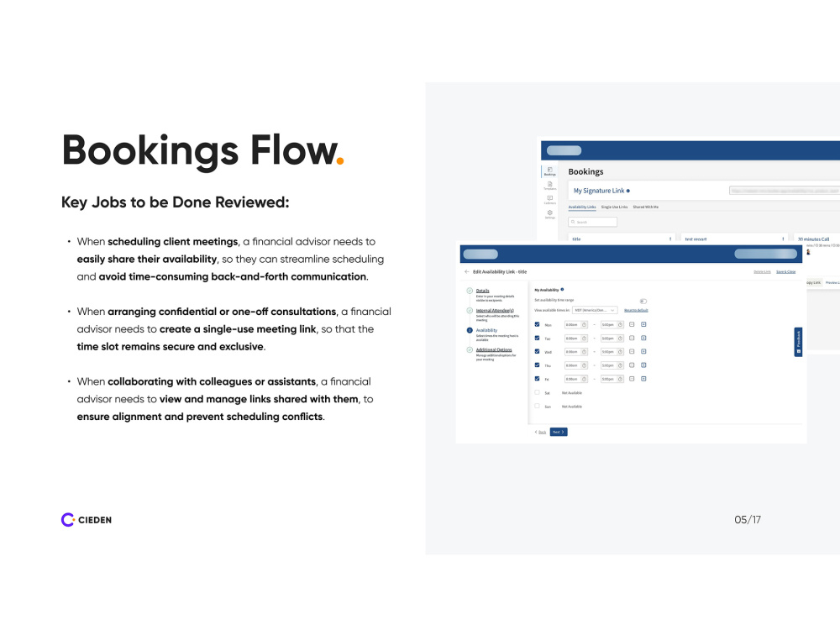Uncheck the Wed availability checkbox
This screenshot has width=840, height=630.
click(x=537, y=351)
